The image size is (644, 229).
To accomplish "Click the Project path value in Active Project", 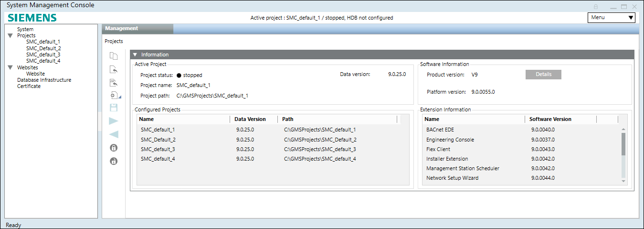I will click(x=212, y=96).
